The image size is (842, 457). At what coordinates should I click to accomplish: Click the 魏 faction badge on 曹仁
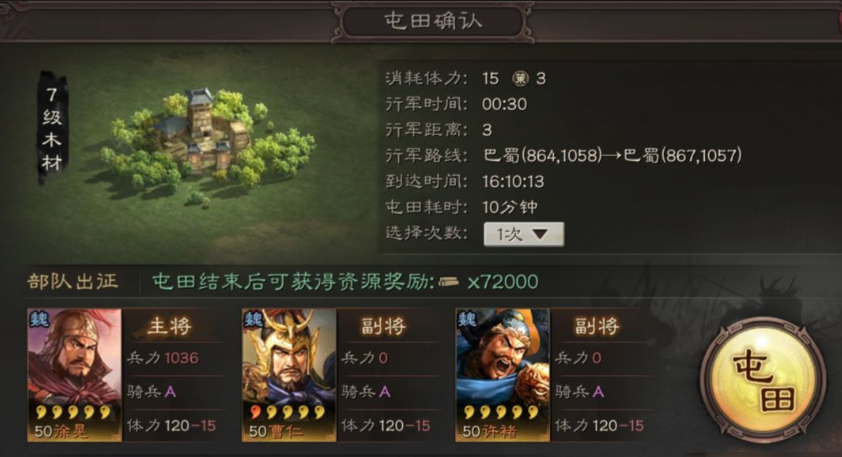pyautogui.click(x=253, y=319)
